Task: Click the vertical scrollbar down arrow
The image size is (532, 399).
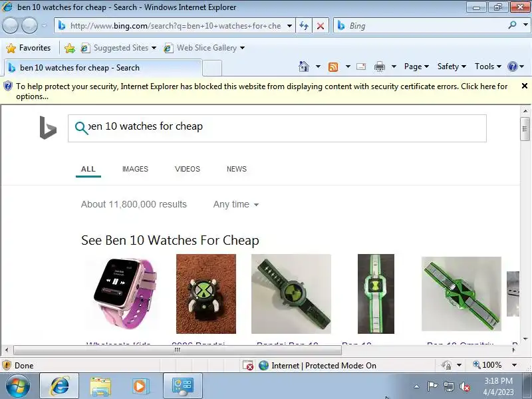Action: (525, 338)
